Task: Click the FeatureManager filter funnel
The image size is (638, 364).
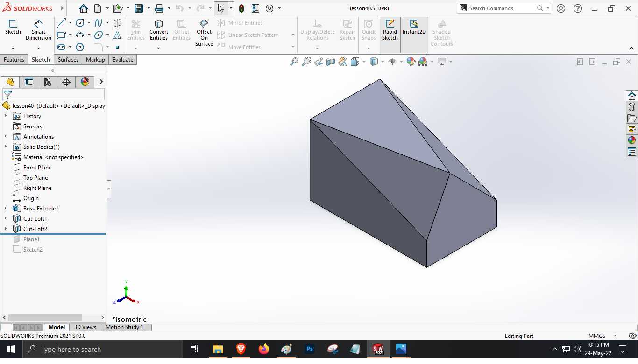Action: [7, 95]
